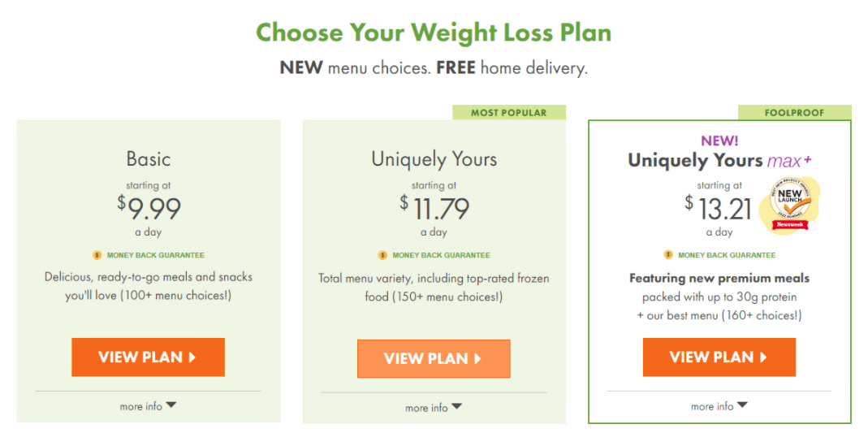The width and height of the screenshot is (868, 433).
Task: Open Max+ plan Money Back Guarantee link
Action: click(727, 255)
